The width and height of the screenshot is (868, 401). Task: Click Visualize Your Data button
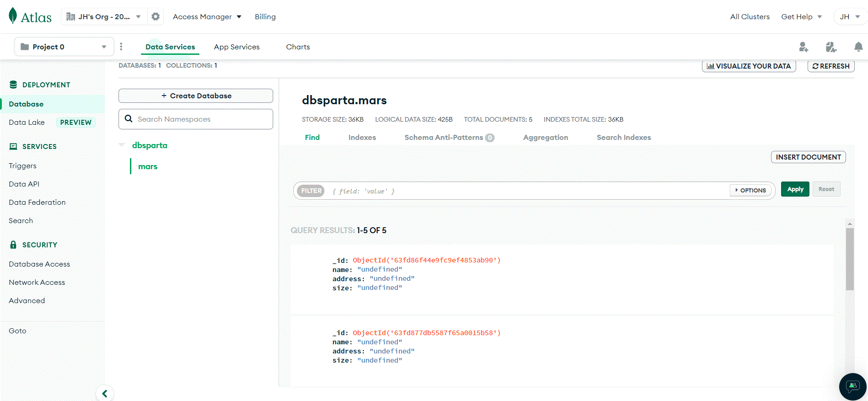click(x=749, y=66)
